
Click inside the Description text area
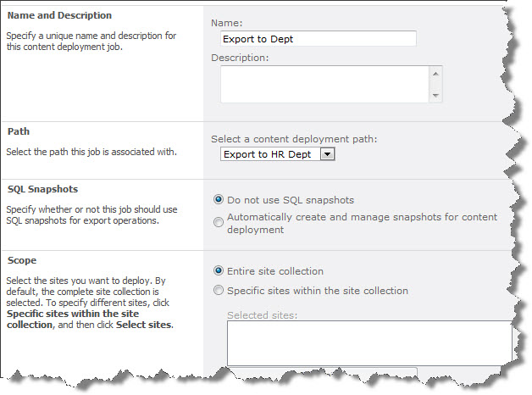point(324,85)
